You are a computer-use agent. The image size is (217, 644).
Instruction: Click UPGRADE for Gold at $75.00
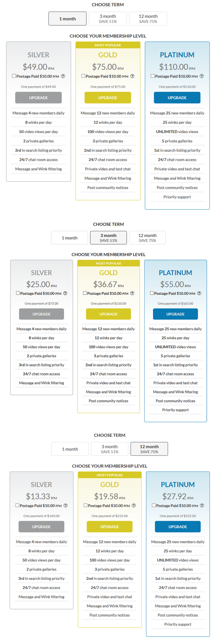pyautogui.click(x=108, y=97)
